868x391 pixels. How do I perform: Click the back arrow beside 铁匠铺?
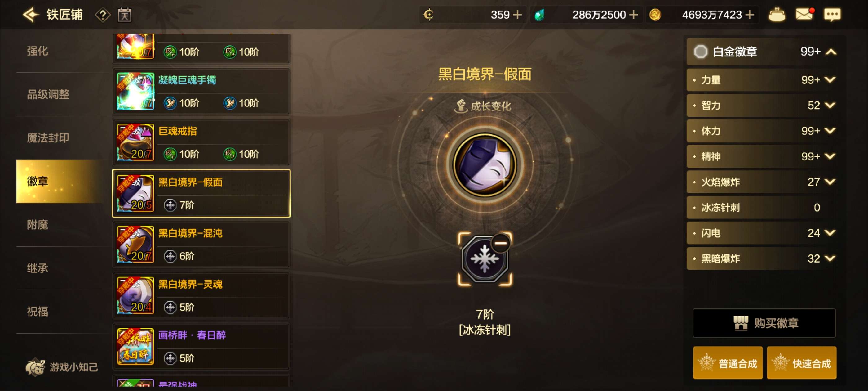pyautogui.click(x=31, y=15)
